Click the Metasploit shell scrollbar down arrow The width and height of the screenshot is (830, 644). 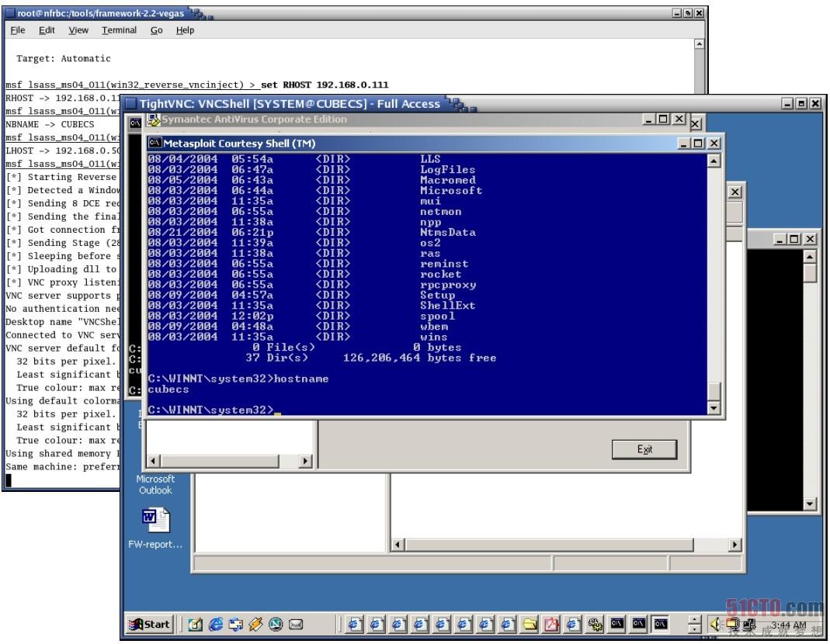pyautogui.click(x=714, y=407)
